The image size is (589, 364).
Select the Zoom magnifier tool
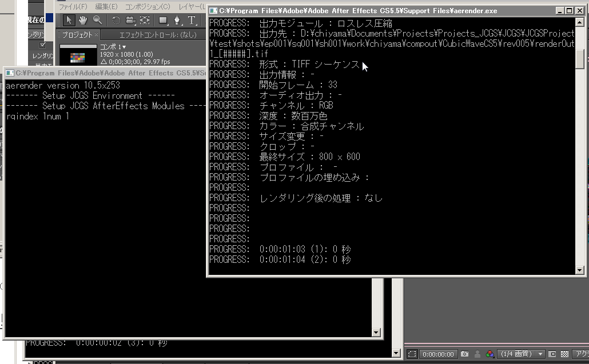click(x=97, y=20)
